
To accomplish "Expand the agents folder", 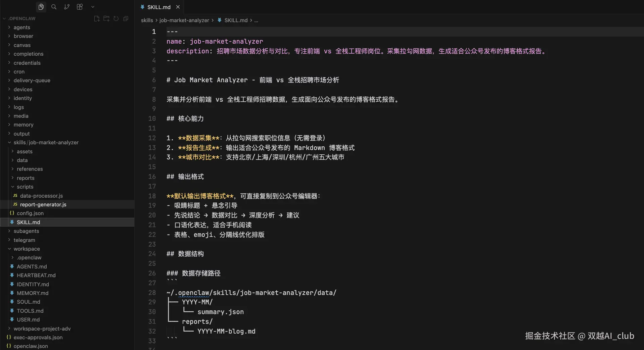I will pyautogui.click(x=22, y=28).
